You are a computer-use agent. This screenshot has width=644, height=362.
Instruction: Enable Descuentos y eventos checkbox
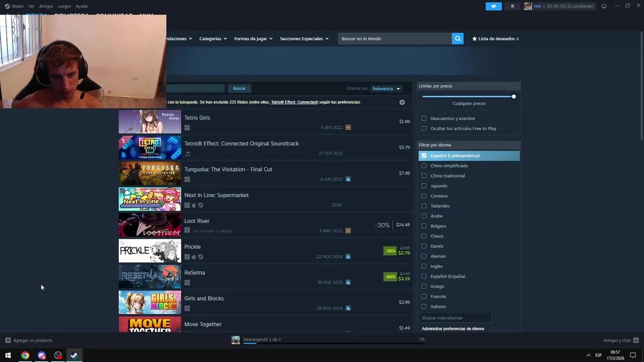click(424, 119)
